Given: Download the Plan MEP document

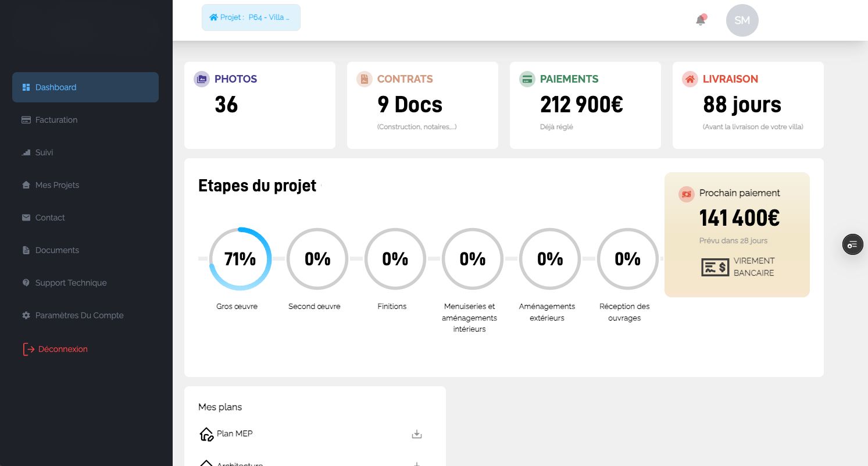Looking at the screenshot, I should (416, 433).
